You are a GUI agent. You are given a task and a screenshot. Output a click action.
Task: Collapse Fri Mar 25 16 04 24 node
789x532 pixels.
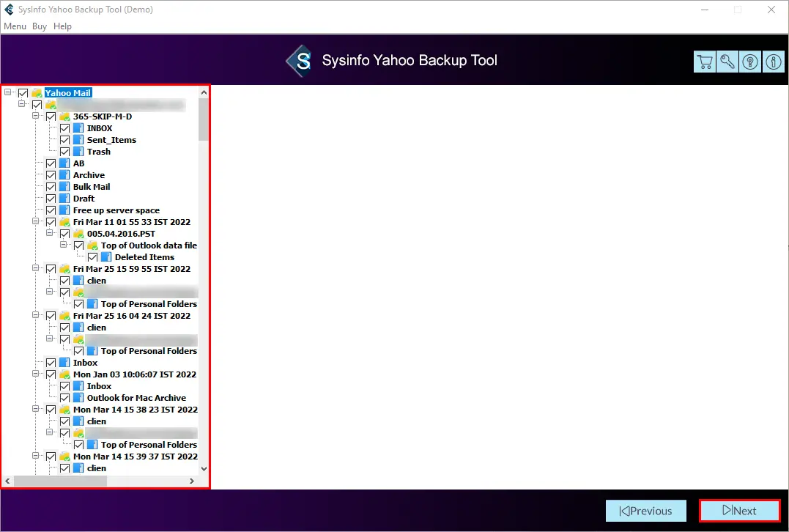[36, 314]
